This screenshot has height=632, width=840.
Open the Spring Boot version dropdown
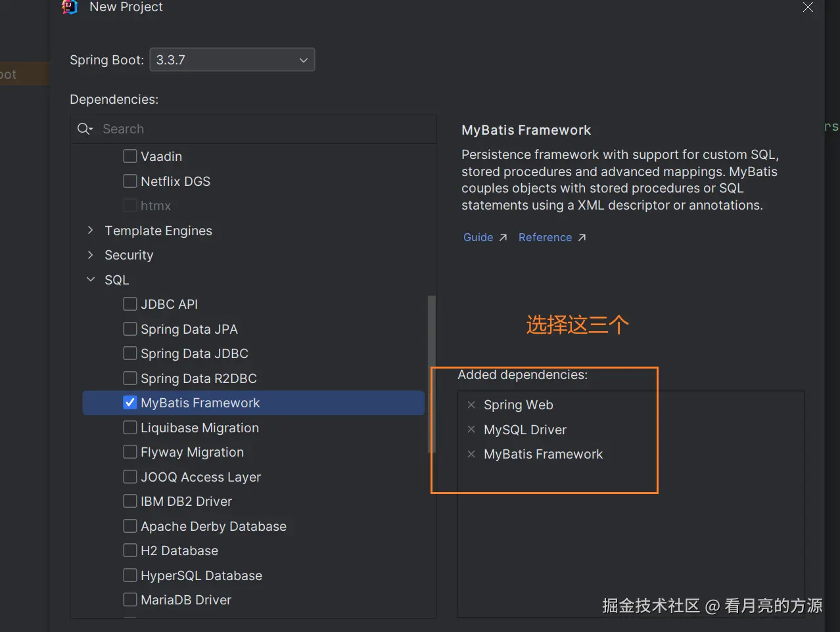click(232, 60)
